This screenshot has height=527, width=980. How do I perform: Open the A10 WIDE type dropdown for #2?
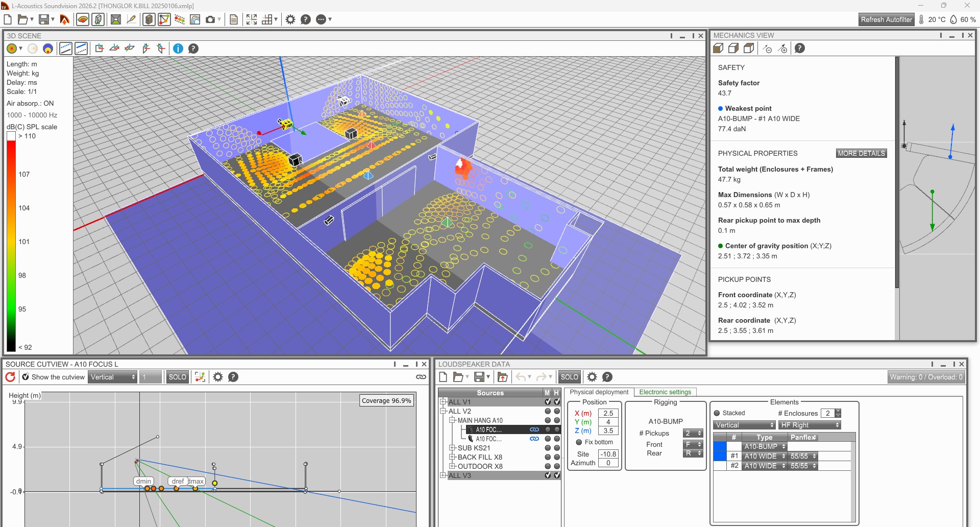[765, 466]
